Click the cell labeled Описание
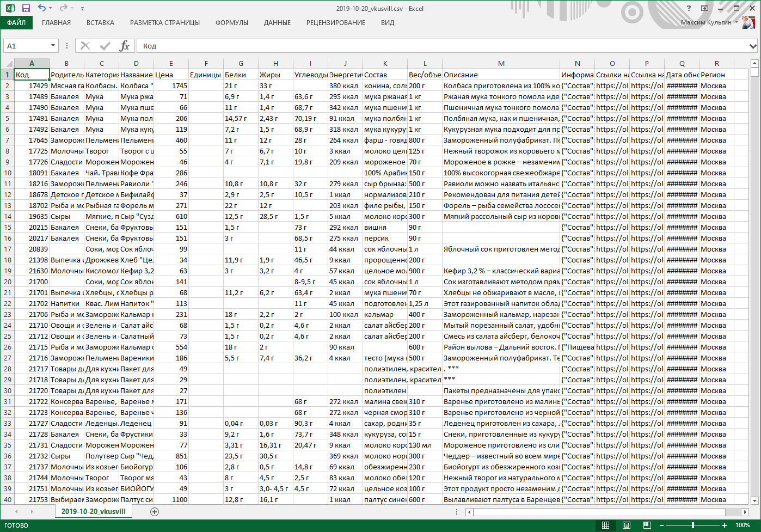The height and width of the screenshot is (532, 761). click(x=501, y=75)
